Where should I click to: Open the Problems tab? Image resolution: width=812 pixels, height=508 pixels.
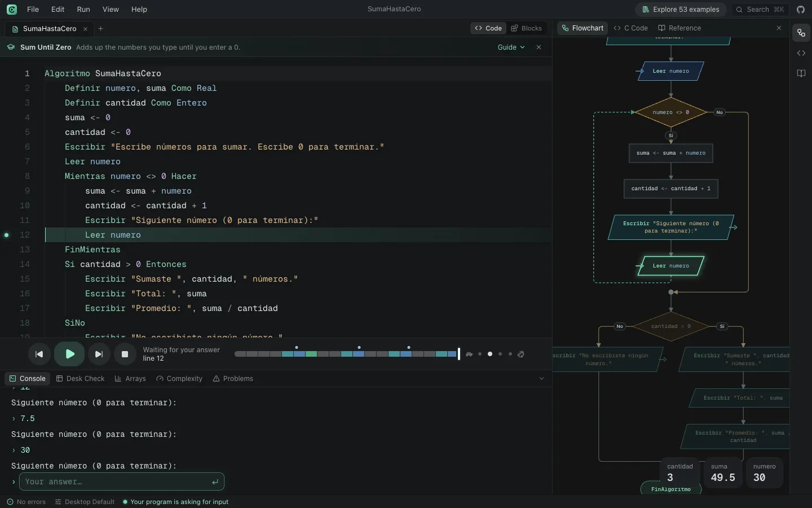pos(233,379)
